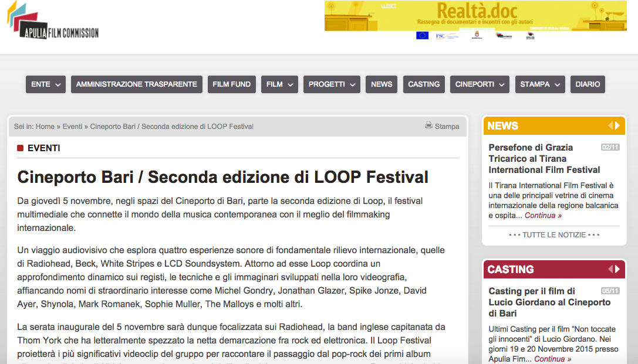Expand the CINEPORTI dropdown menu
Image resolution: width=638 pixels, height=364 pixels.
pyautogui.click(x=480, y=84)
